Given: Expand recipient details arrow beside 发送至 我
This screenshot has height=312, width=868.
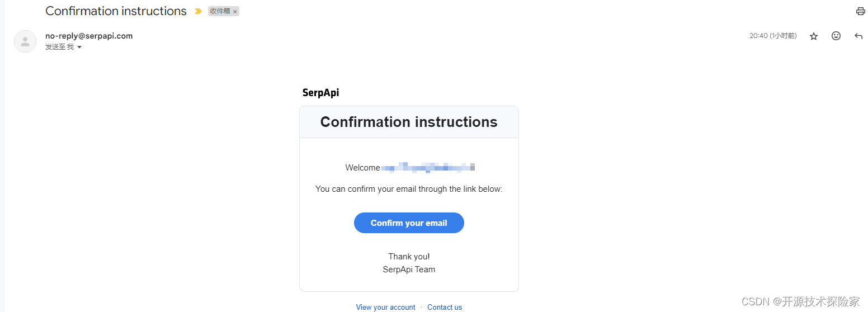Looking at the screenshot, I should tap(79, 48).
